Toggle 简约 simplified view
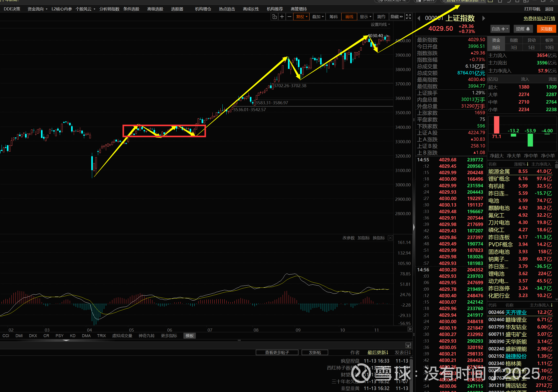Image resolution: width=558 pixels, height=392 pixels. (x=381, y=17)
